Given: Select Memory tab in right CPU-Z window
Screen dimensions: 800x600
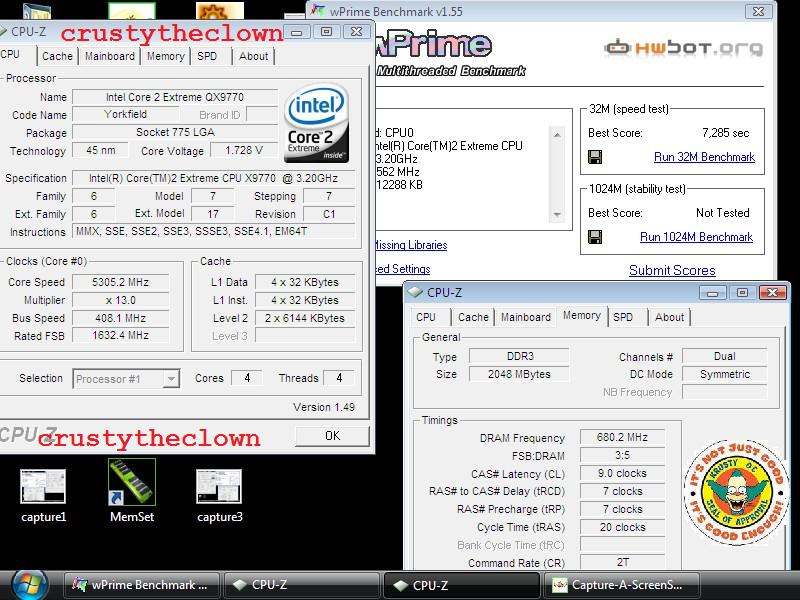Looking at the screenshot, I should point(582,315).
